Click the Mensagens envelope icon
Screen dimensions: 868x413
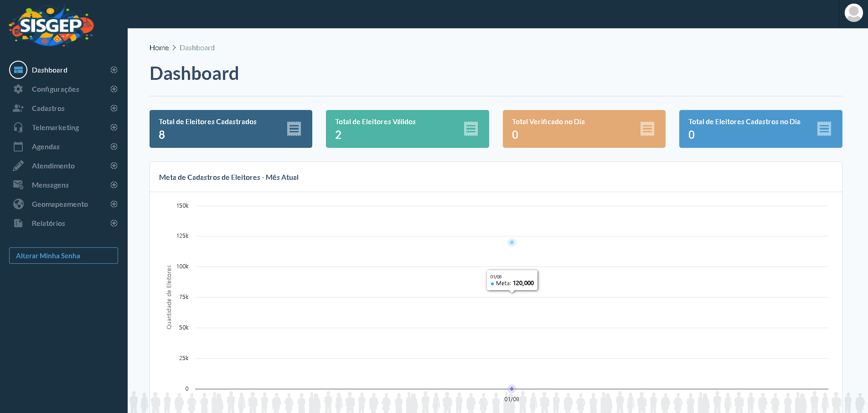(x=18, y=185)
